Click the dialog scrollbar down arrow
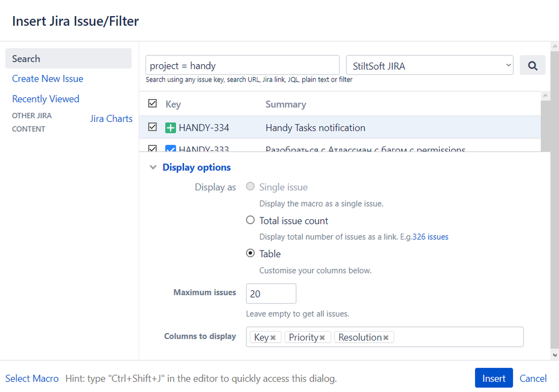559x392 pixels. pos(555,355)
